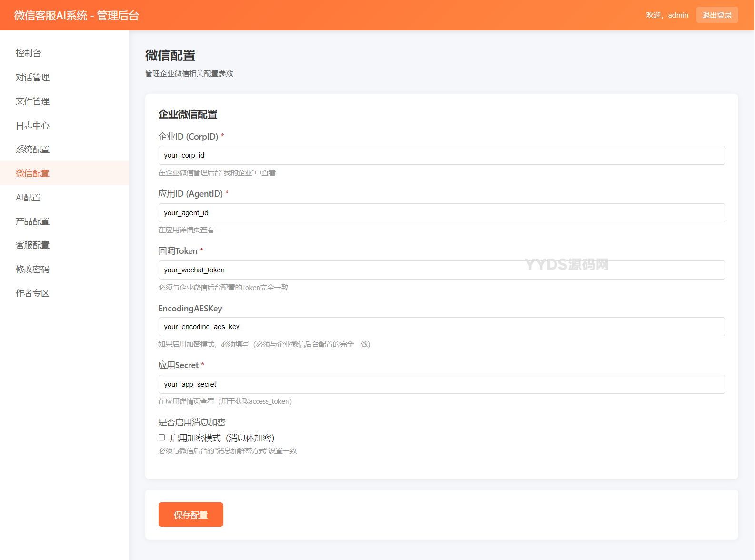Click into the 应用ID (AgentID) field
755x560 pixels.
(x=441, y=213)
